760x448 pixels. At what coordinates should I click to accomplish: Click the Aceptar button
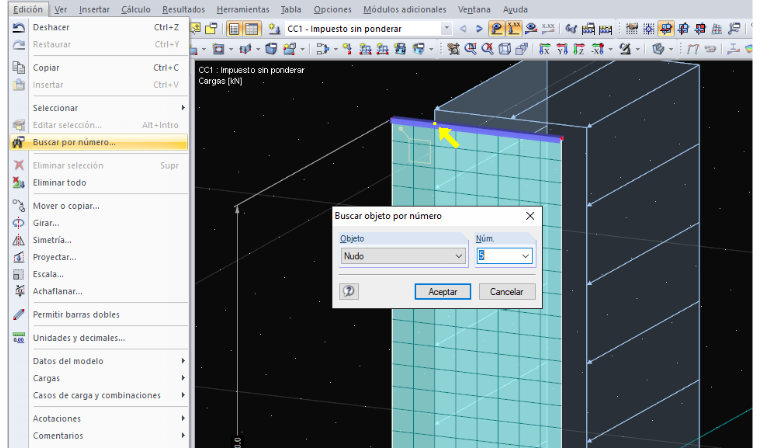(x=443, y=291)
